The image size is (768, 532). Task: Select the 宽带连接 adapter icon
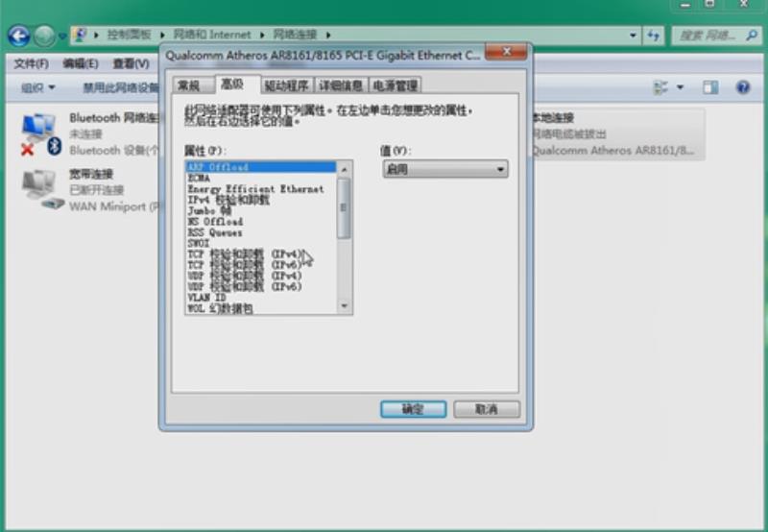[42, 189]
